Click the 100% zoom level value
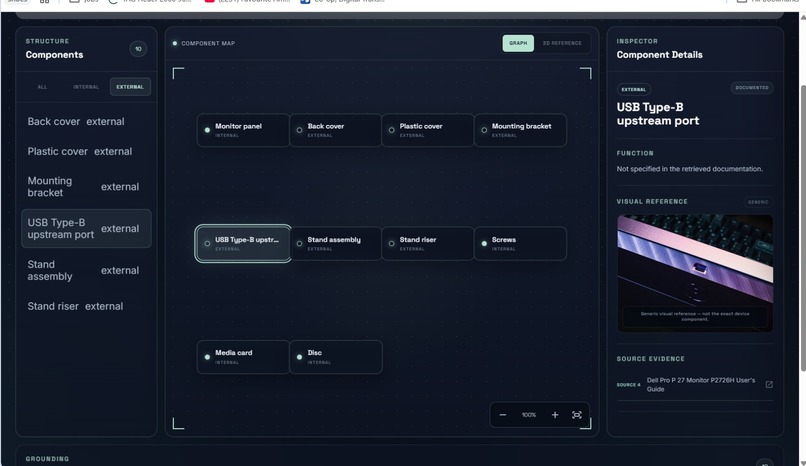Image resolution: width=806 pixels, height=466 pixels. tap(528, 415)
